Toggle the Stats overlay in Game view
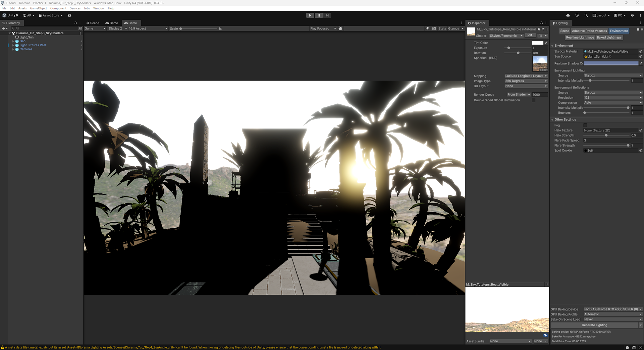 (x=442, y=28)
